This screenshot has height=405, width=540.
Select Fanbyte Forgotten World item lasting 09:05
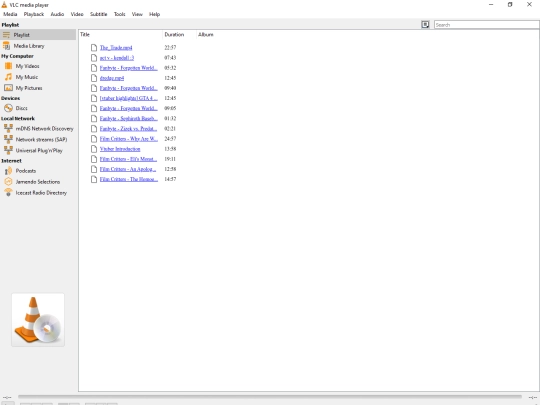tap(128, 108)
